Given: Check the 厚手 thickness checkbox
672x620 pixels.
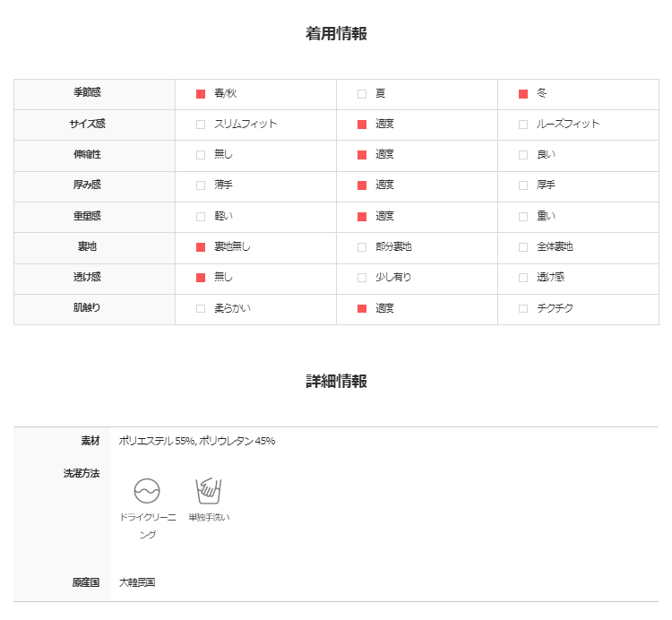Looking at the screenshot, I should (x=523, y=185).
